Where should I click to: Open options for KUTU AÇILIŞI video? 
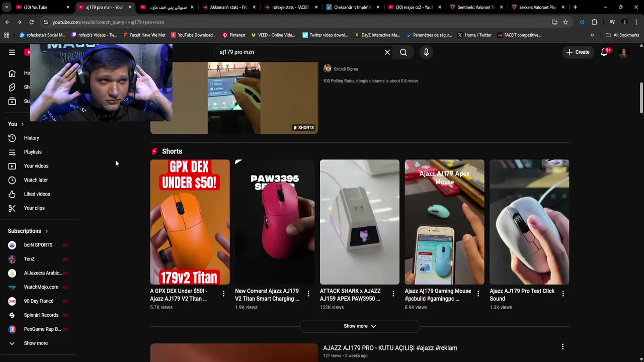[x=563, y=347]
